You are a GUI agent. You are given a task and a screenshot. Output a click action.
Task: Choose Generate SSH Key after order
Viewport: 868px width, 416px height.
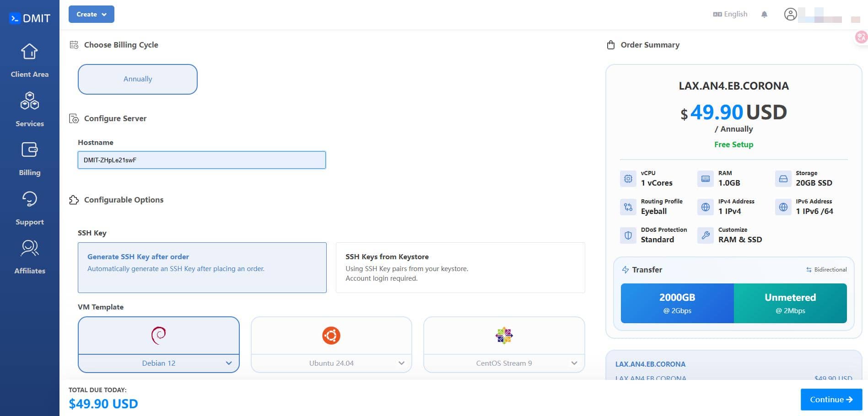tap(202, 267)
